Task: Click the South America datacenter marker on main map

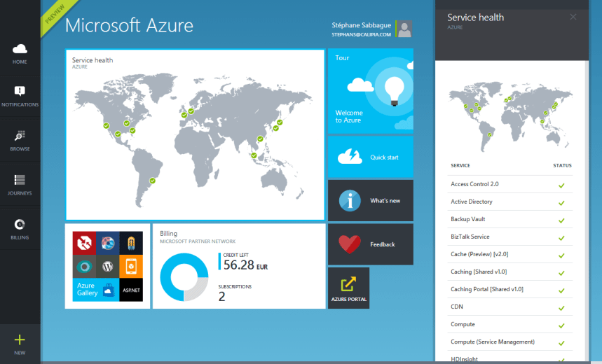Action: pos(152,181)
